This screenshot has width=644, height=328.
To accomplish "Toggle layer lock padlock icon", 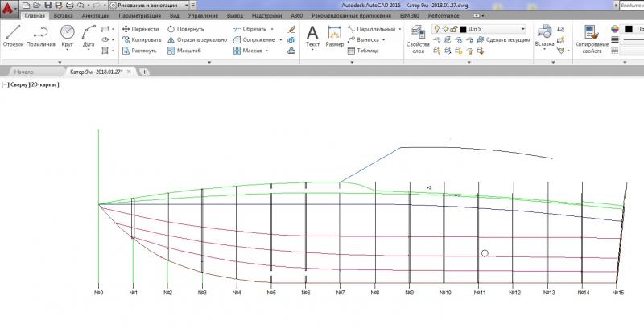I will click(454, 29).
